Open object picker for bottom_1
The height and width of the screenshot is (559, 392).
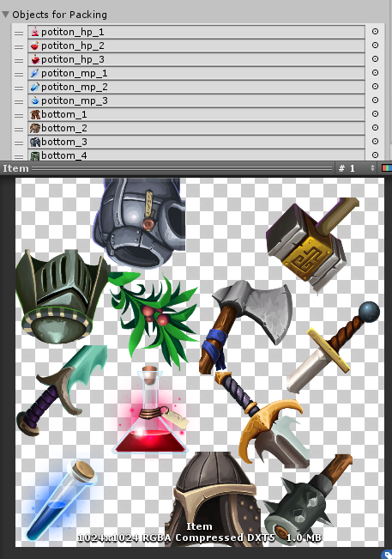click(375, 113)
